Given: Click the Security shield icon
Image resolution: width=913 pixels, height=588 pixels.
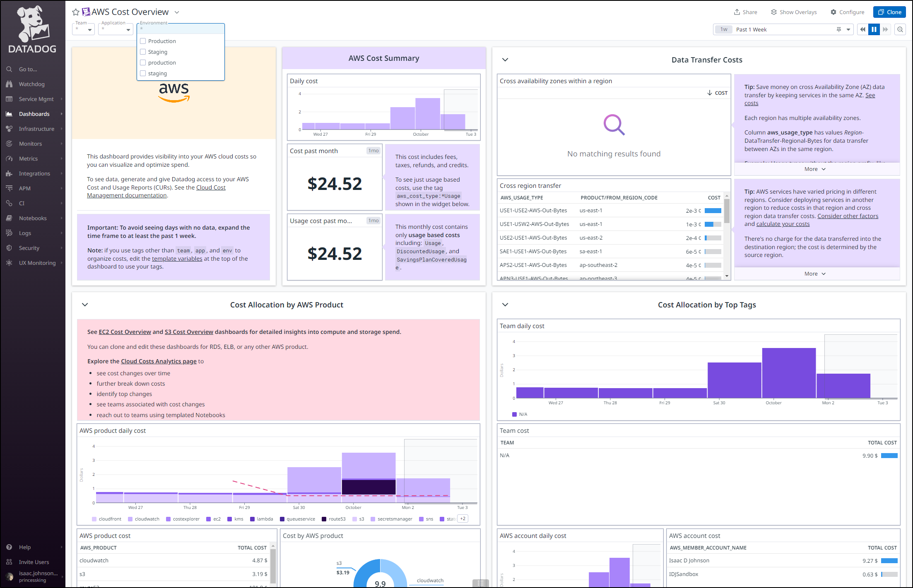Looking at the screenshot, I should coord(9,248).
